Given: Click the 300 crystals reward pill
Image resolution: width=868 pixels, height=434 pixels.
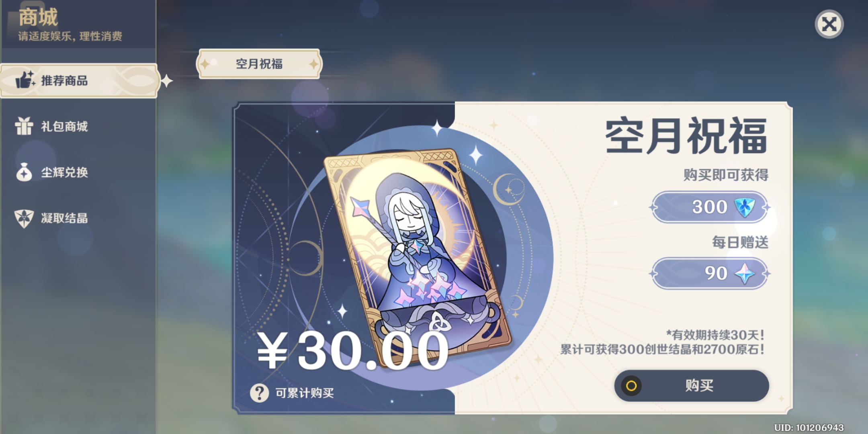Looking at the screenshot, I should (710, 207).
